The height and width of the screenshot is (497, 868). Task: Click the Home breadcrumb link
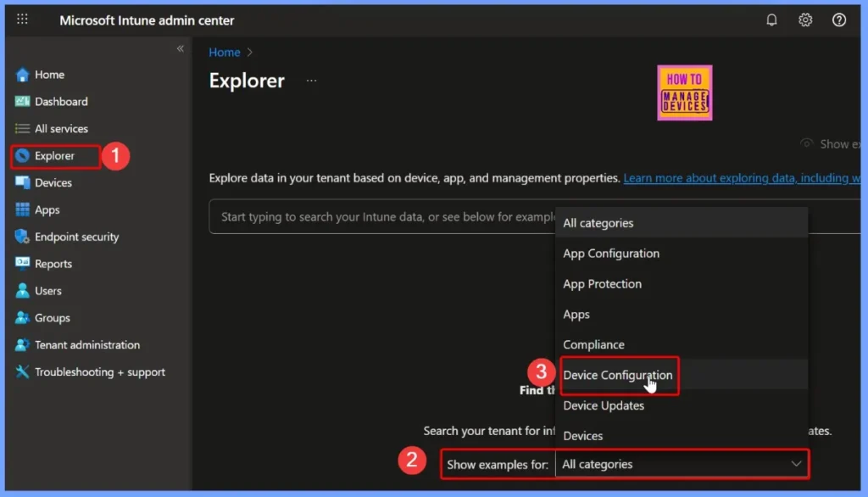(x=224, y=52)
